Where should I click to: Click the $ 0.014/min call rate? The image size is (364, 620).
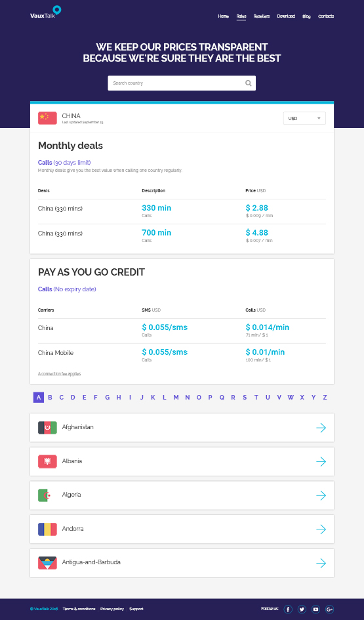click(x=268, y=327)
